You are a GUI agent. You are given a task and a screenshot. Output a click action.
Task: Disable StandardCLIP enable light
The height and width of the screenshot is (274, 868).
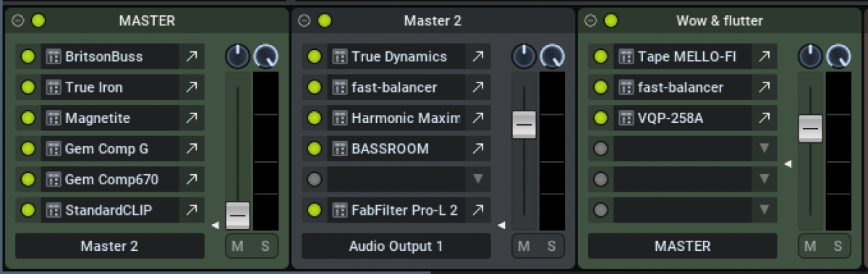point(28,210)
